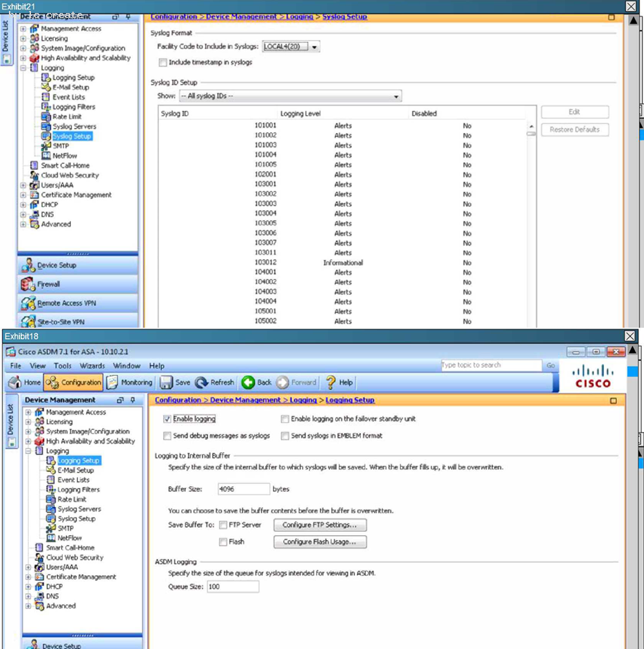This screenshot has width=644, height=649.
Task: Select Rate Limit in Exhibit21 tree
Action: (67, 116)
